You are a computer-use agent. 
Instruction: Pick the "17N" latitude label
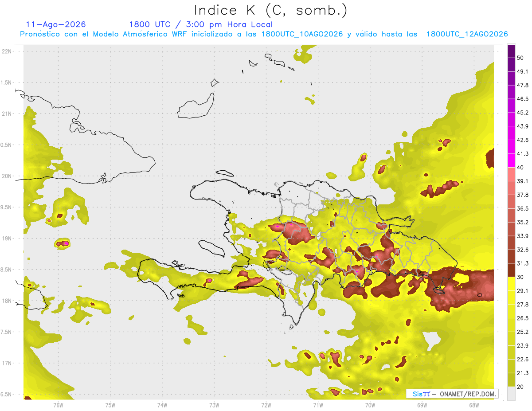6,363
